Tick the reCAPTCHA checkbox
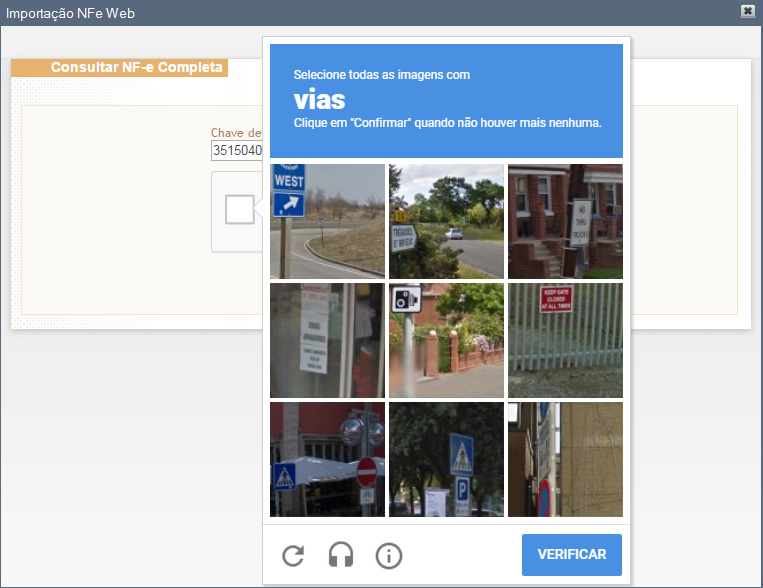This screenshot has width=763, height=588. coord(239,209)
